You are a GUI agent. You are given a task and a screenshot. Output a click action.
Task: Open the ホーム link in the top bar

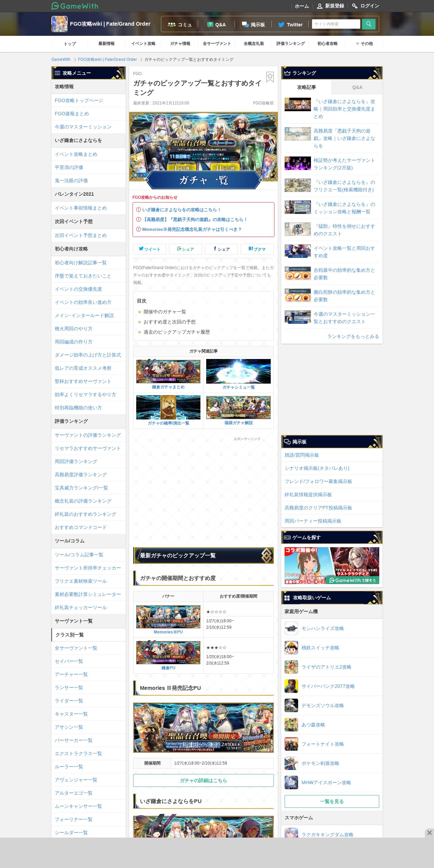(x=302, y=6)
